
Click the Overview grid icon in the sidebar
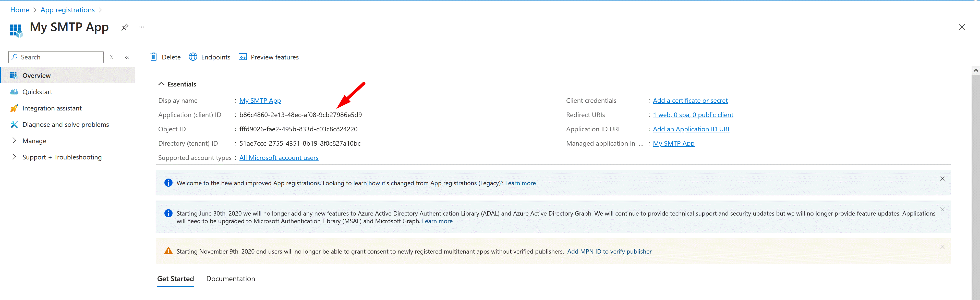(14, 75)
